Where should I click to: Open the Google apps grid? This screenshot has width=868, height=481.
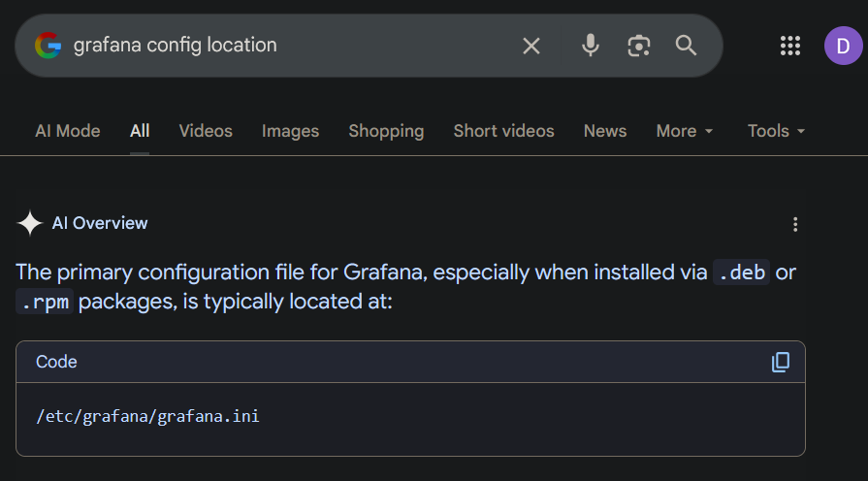790,46
